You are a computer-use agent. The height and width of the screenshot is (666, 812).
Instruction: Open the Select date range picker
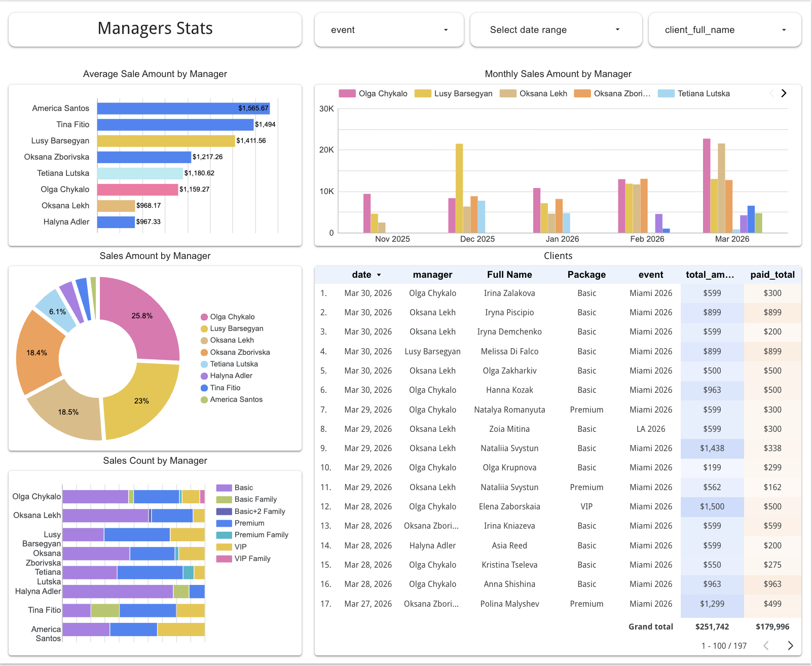pyautogui.click(x=556, y=30)
